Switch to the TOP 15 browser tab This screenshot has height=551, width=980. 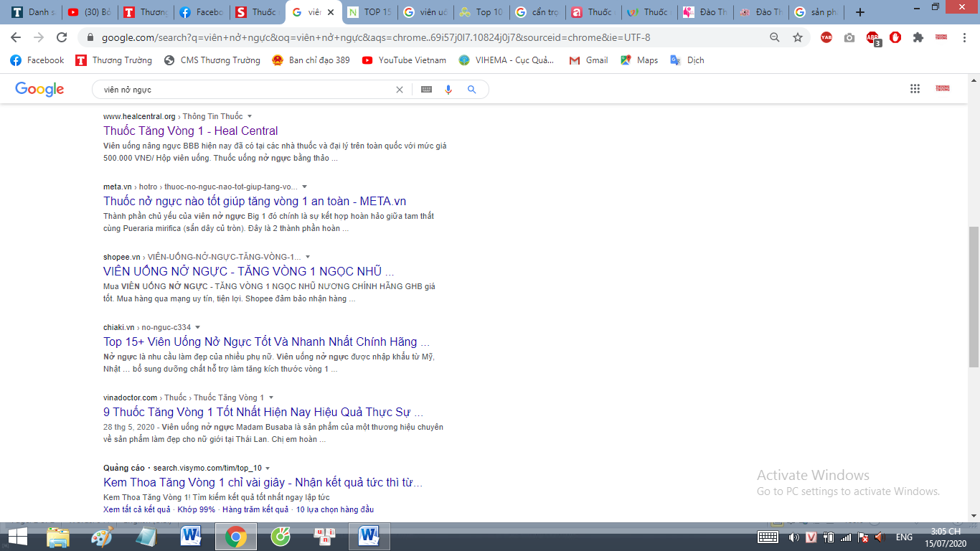tap(370, 12)
